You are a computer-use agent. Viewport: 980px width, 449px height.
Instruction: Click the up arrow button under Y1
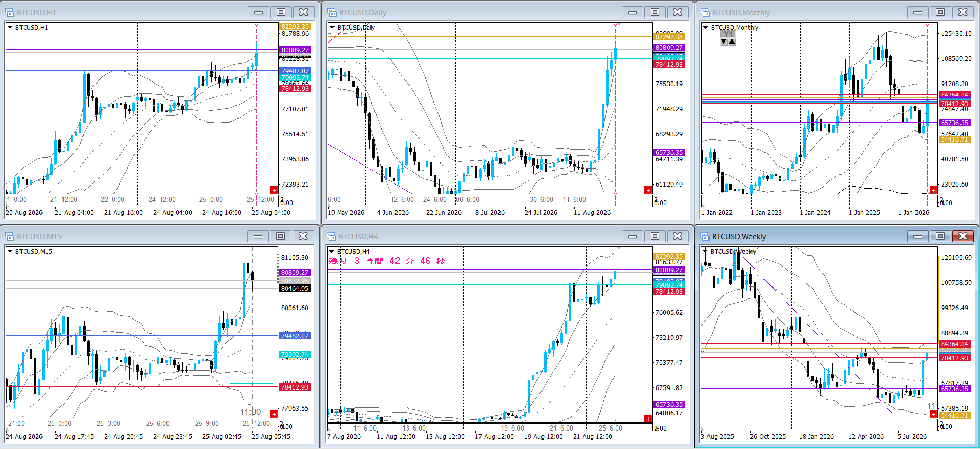click(732, 42)
